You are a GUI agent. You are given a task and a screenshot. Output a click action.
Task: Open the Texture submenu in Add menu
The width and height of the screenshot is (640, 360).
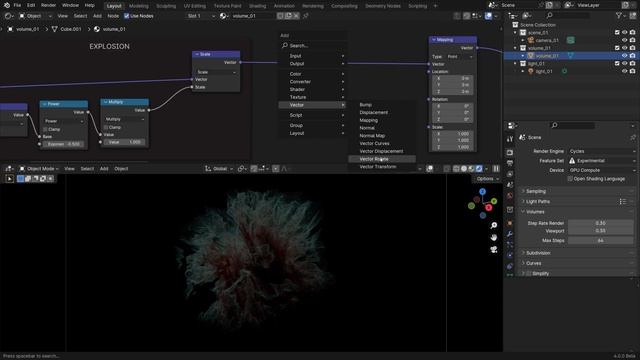313,97
